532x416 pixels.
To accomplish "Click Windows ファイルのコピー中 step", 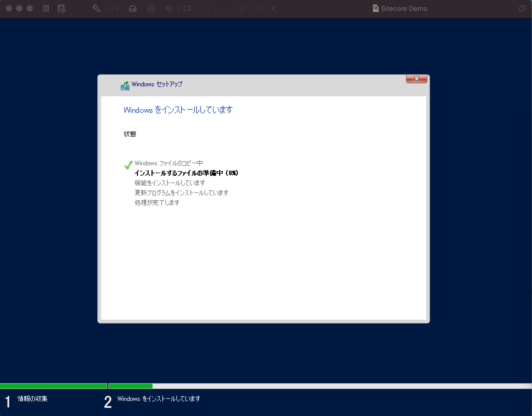I will click(169, 163).
